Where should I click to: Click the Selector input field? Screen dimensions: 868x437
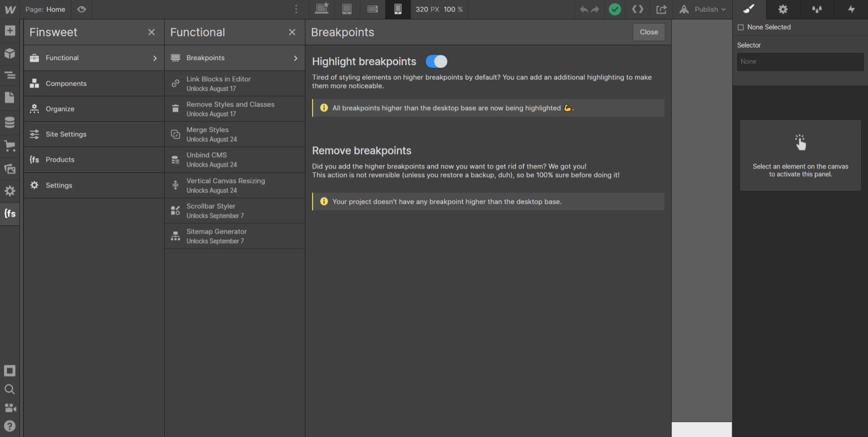click(x=800, y=62)
